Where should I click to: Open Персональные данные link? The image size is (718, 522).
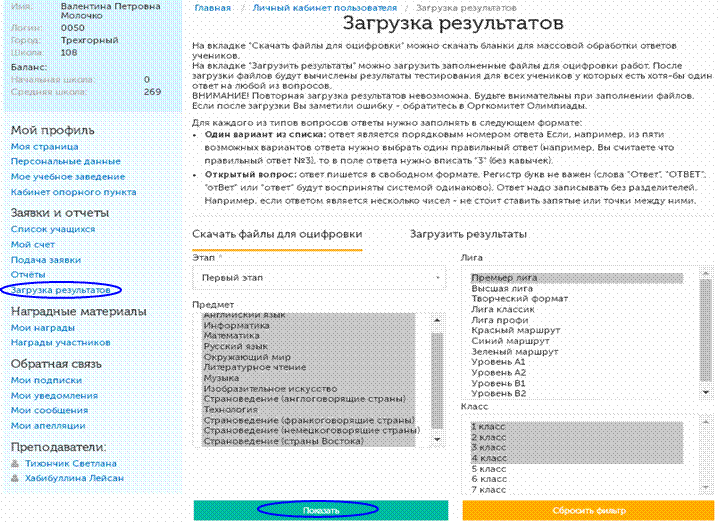click(x=65, y=161)
